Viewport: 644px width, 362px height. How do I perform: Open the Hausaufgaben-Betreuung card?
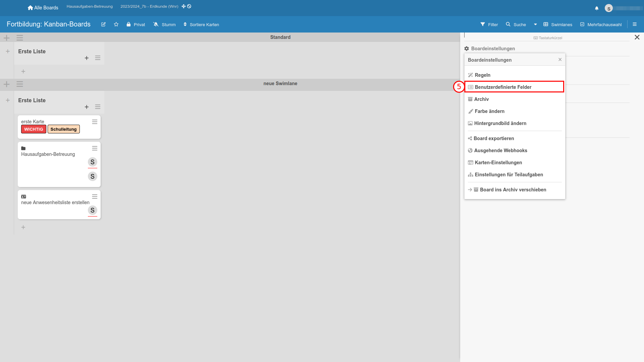pos(48,155)
